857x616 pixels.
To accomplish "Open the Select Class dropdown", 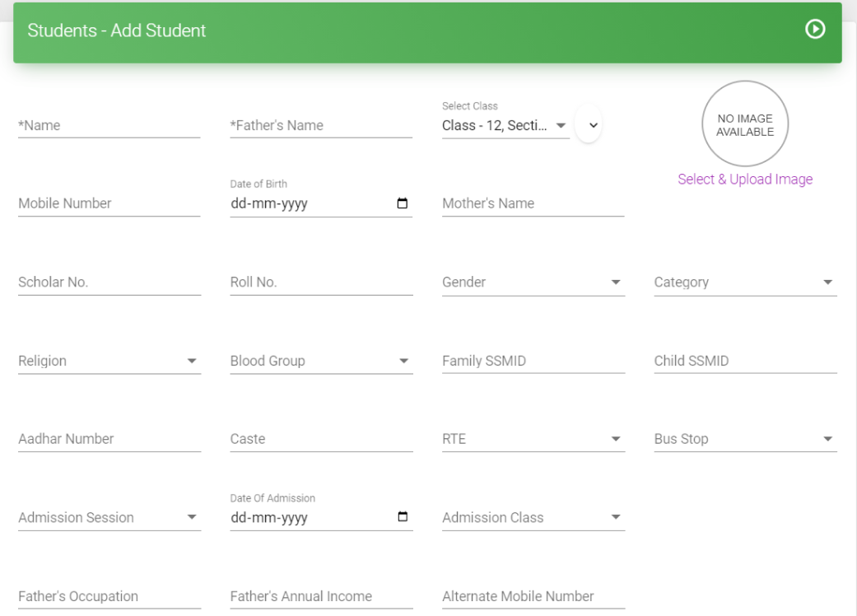I will [505, 125].
